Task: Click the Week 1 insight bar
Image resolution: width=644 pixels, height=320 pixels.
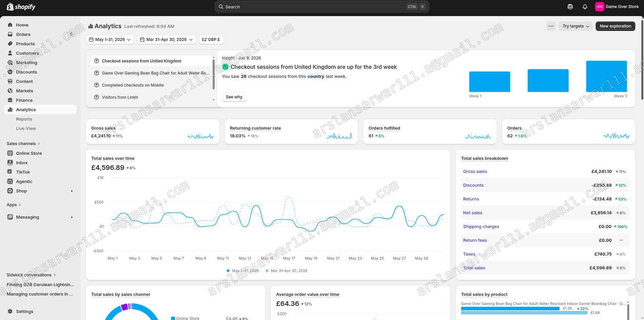Action: (x=489, y=82)
